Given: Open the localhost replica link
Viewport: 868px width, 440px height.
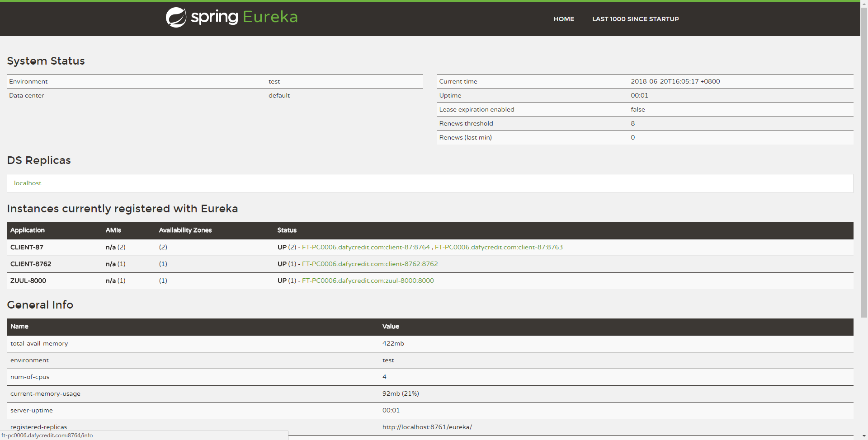Looking at the screenshot, I should tap(28, 183).
